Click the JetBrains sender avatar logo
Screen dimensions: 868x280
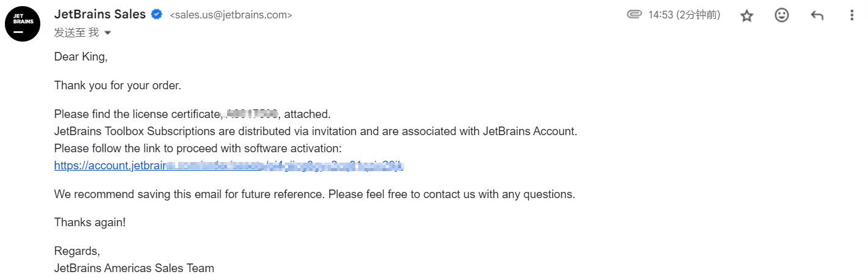pos(23,24)
